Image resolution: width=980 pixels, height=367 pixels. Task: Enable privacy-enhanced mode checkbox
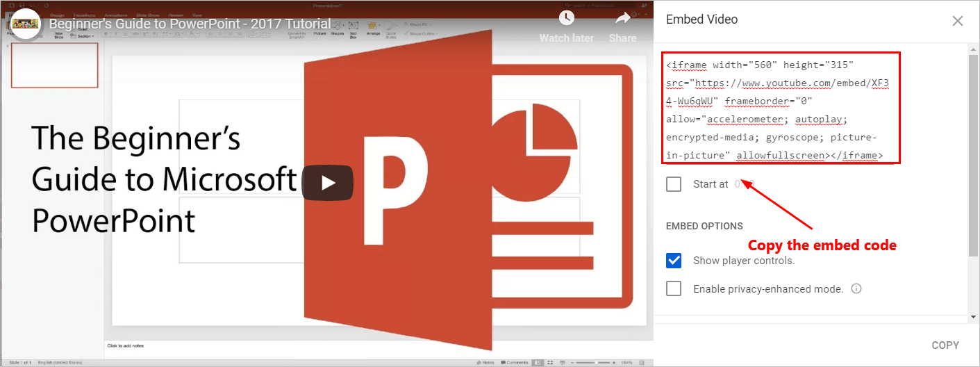tap(674, 288)
